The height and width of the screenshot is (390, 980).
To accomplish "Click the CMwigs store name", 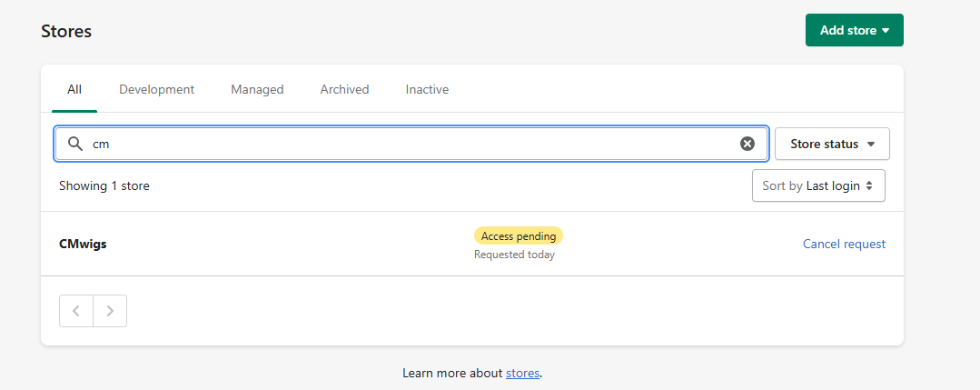I will (x=83, y=245).
